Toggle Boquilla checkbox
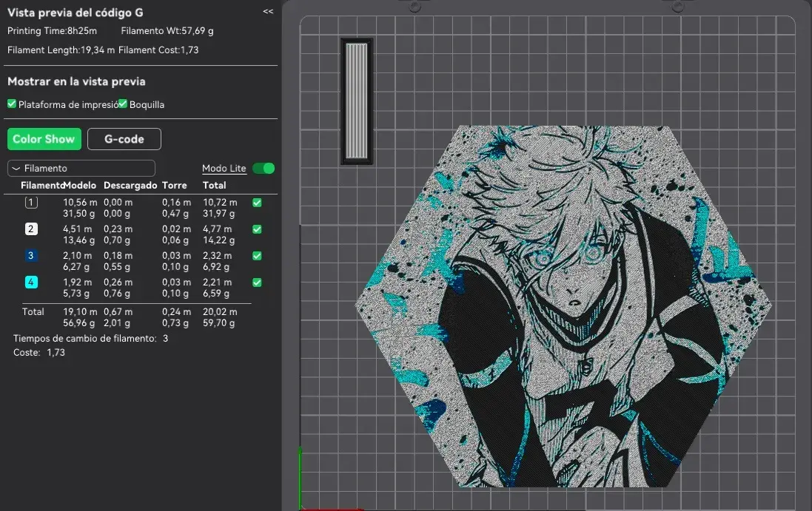This screenshot has width=812, height=511. point(123,104)
